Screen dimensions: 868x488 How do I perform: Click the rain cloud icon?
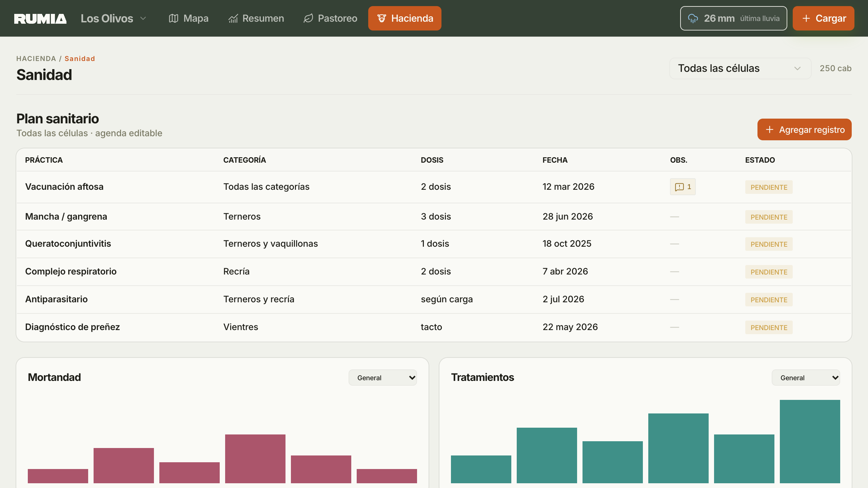click(693, 18)
